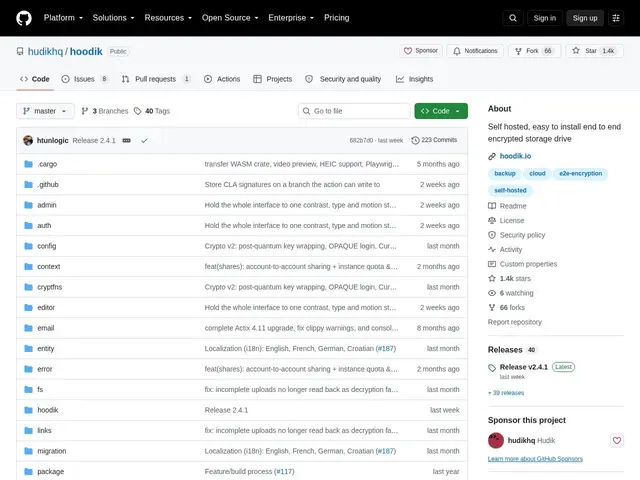The height and width of the screenshot is (480, 640).
Task: Open the search magnifier in the header
Action: tap(513, 18)
